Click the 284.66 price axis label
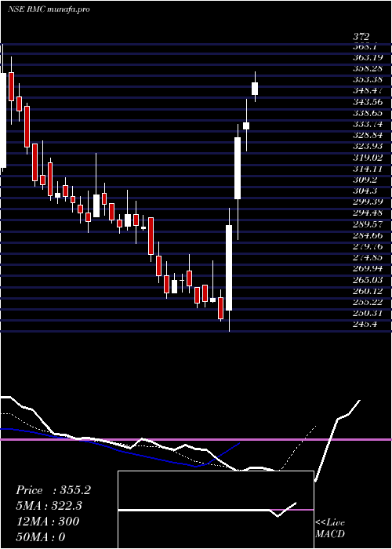392x549 pixels. coord(368,235)
